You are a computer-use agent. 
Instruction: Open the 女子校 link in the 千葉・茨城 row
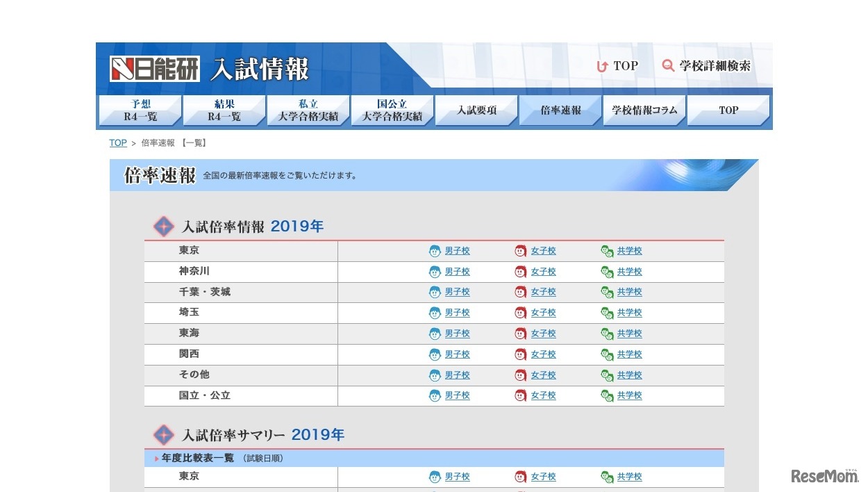[x=543, y=292]
